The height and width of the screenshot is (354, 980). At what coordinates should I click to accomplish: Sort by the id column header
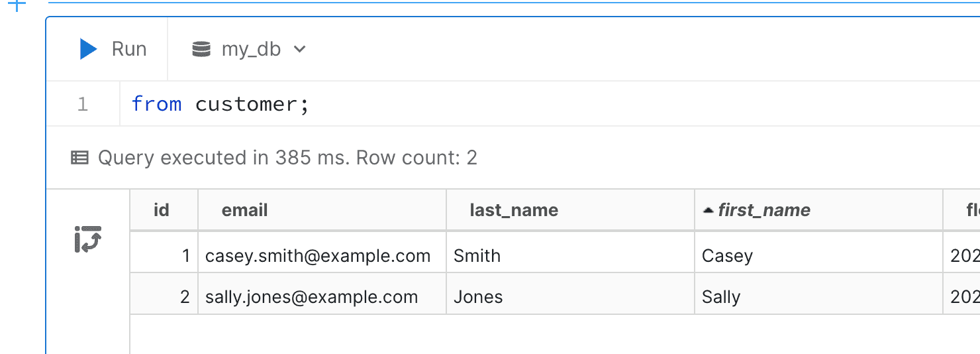(x=161, y=210)
